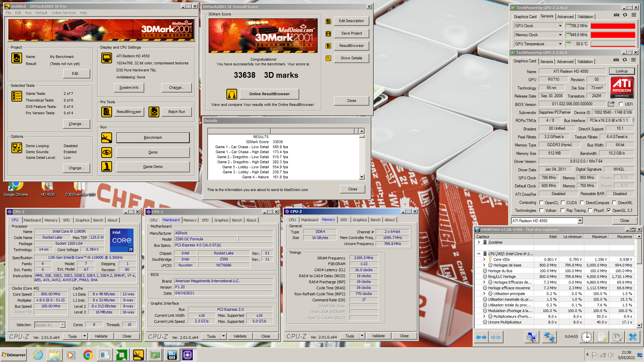Click the BIOS export share icon in GPU-Z
Image resolution: width=644 pixels, height=362 pixels.
click(x=611, y=104)
